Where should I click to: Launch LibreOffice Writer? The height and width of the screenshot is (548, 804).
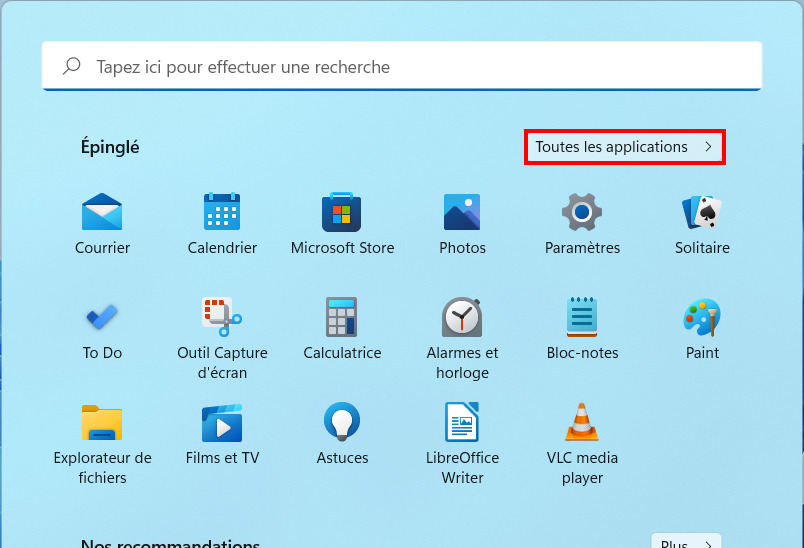(x=462, y=444)
